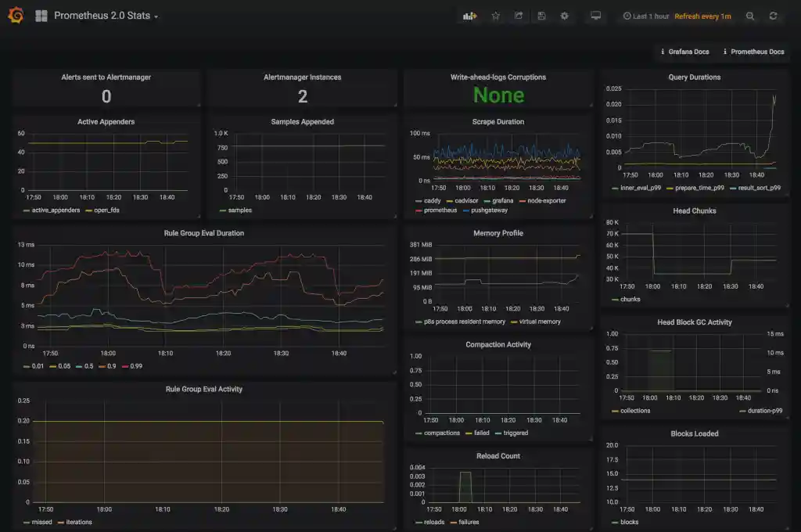Star this dashboard as favorite
This screenshot has width=801, height=532.
[495, 16]
